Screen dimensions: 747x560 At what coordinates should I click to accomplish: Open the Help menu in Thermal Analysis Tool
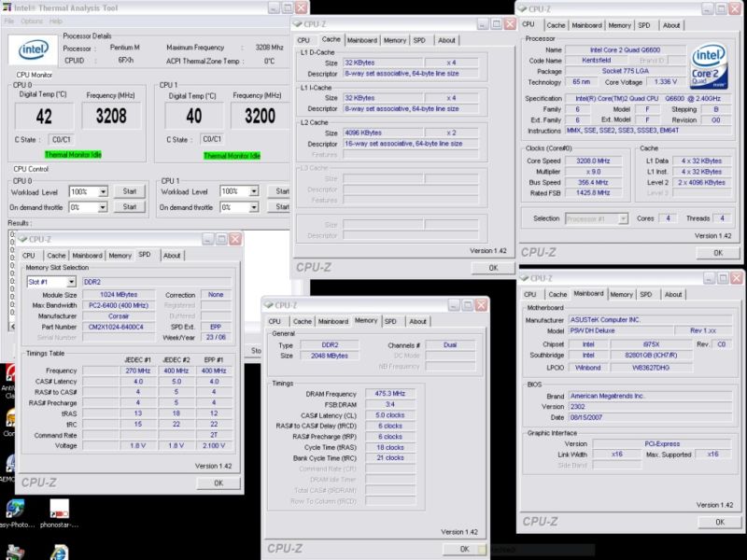56,21
